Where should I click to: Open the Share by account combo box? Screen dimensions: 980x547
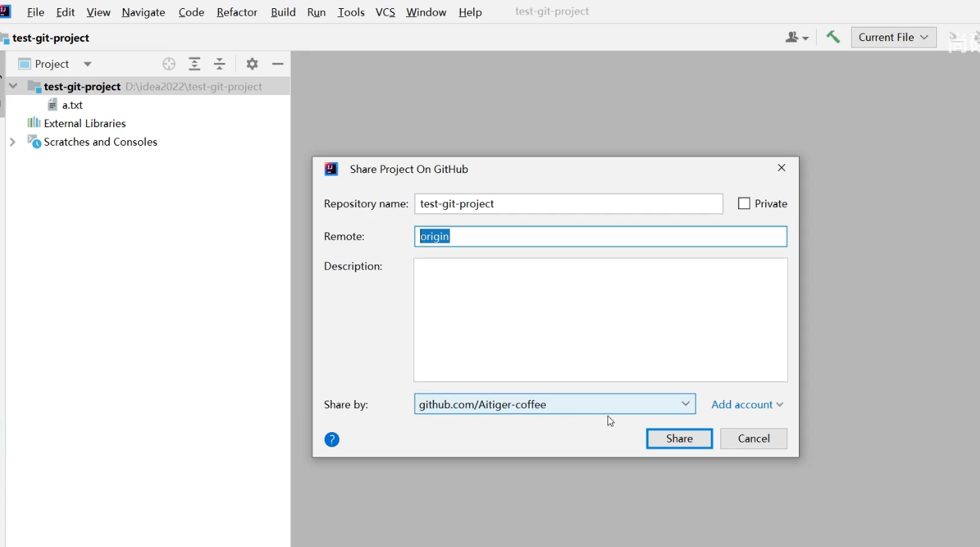coord(555,404)
